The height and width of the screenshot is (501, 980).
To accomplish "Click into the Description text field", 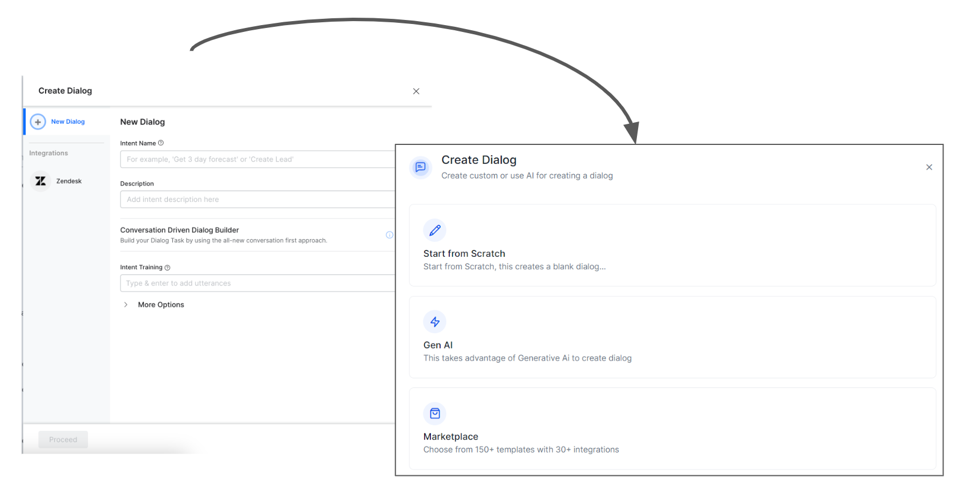I will pos(257,199).
